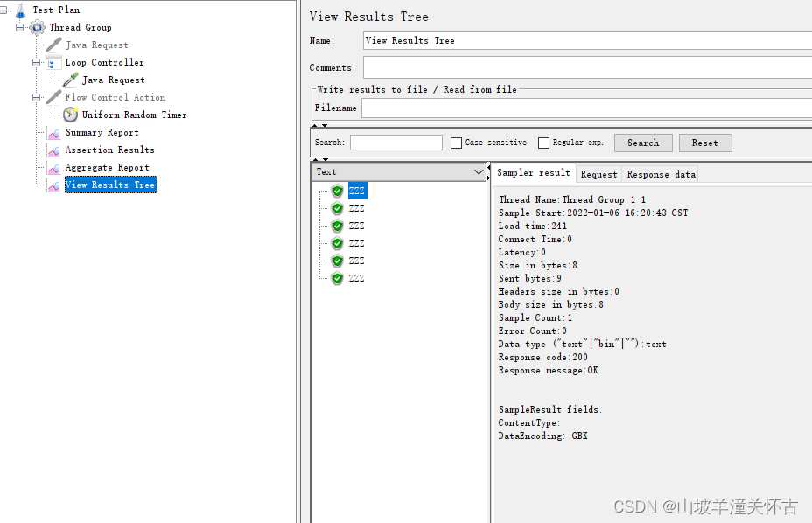Click the first green shield success icon
Image resolution: width=812 pixels, height=523 pixels.
click(337, 191)
